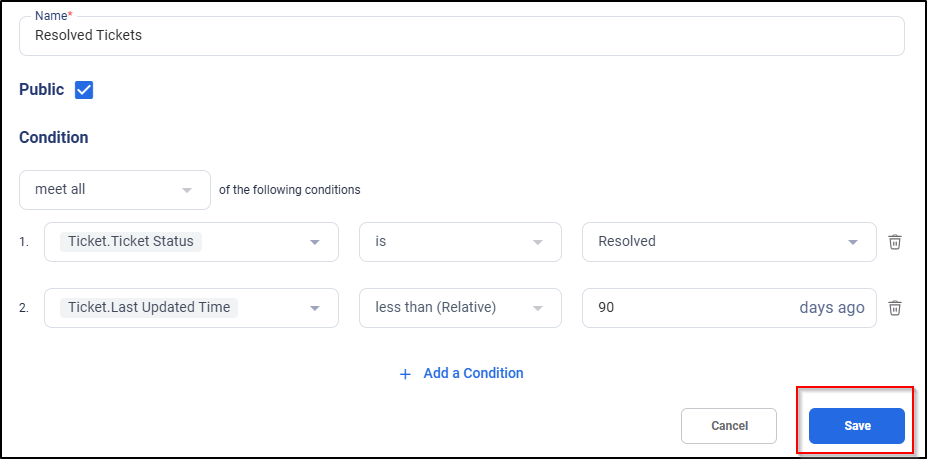
Task: Open the meet all dropdown
Action: tap(115, 190)
